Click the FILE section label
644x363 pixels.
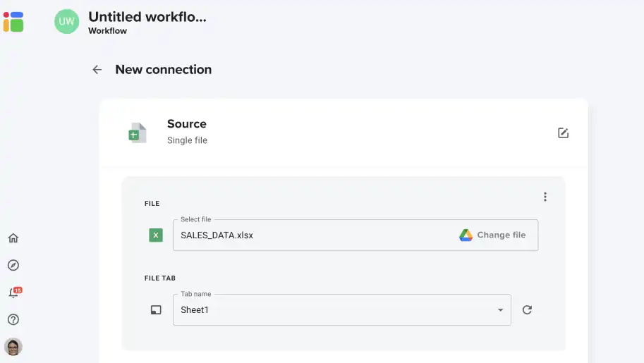pyautogui.click(x=152, y=203)
